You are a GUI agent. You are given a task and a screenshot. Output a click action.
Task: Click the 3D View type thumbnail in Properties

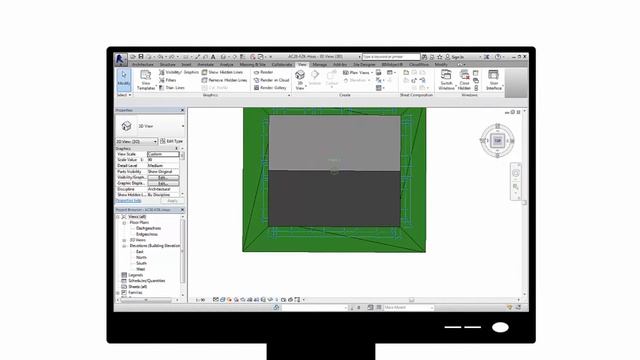click(127, 126)
